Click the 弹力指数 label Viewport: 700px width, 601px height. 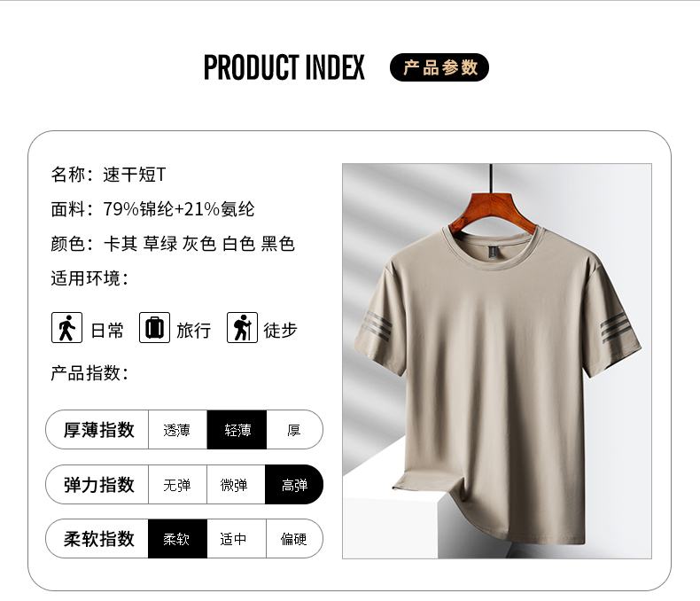tap(98, 485)
